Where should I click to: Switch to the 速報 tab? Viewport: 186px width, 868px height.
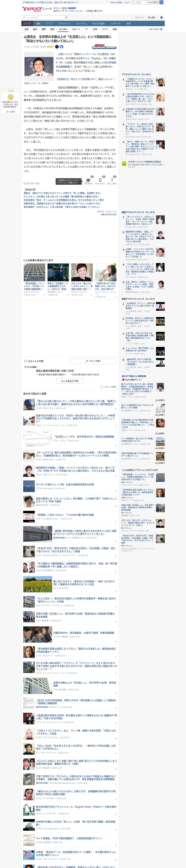pyautogui.click(x=38, y=24)
